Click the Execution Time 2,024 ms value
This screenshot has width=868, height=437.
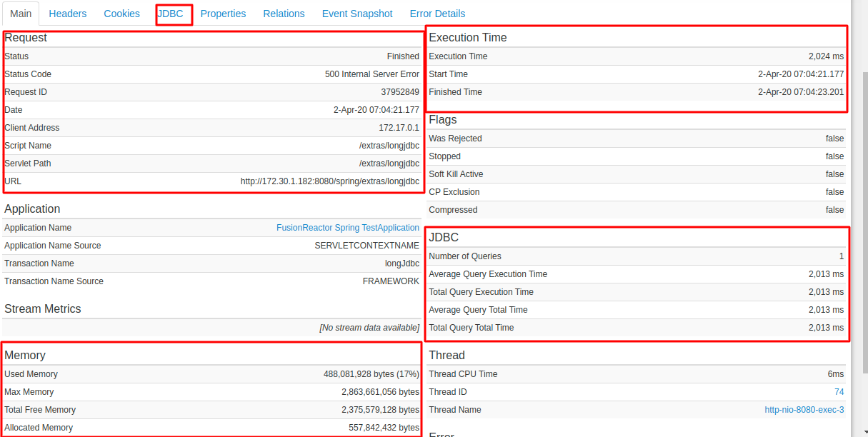[x=826, y=56]
